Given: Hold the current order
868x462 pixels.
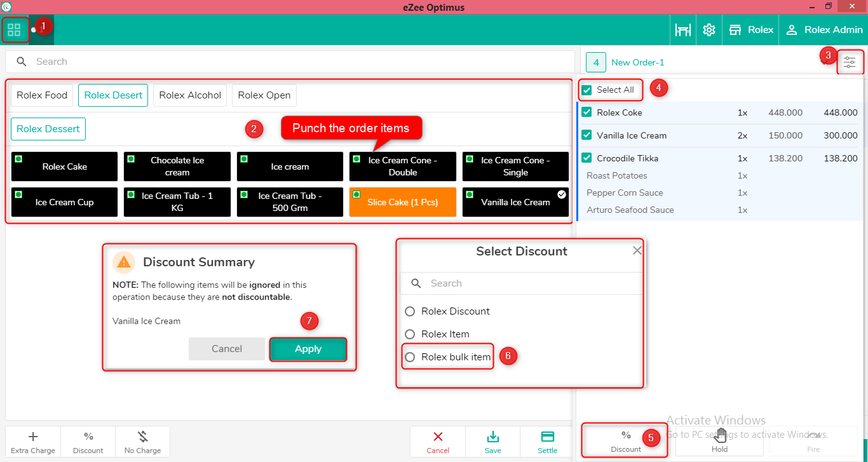Looking at the screenshot, I should (x=719, y=442).
